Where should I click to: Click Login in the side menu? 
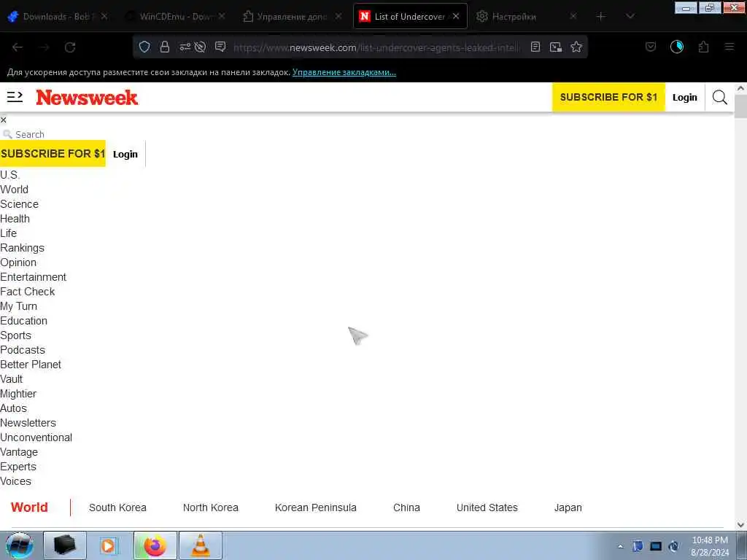click(x=125, y=154)
